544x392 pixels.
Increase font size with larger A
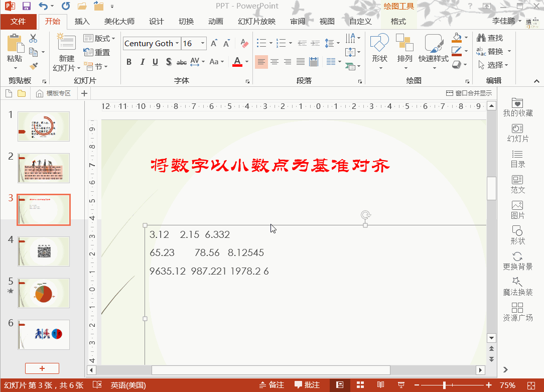click(x=214, y=43)
